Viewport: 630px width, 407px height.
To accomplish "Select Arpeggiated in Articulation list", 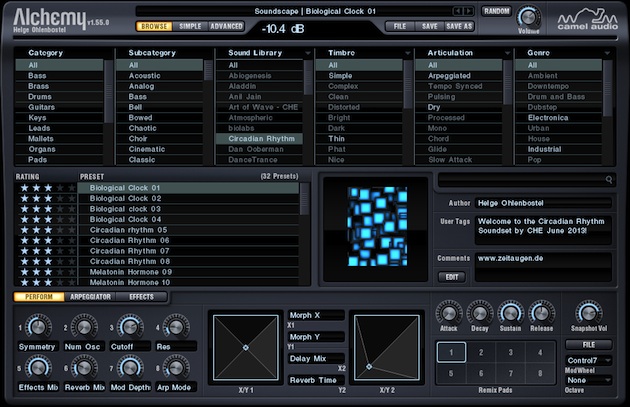I will coord(459,76).
